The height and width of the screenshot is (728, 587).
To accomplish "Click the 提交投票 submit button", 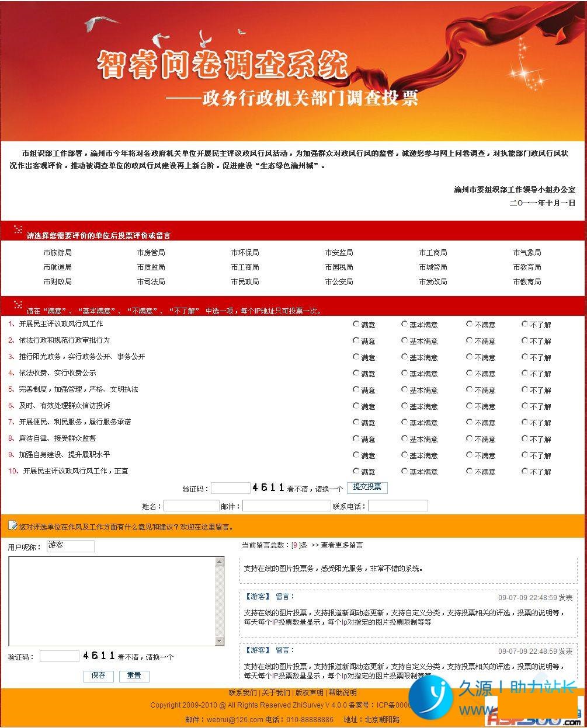I will tap(367, 487).
